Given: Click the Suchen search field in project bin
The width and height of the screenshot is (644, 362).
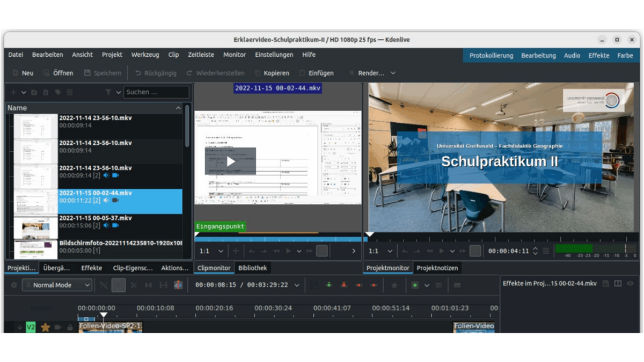Looking at the screenshot, I should pyautogui.click(x=156, y=92).
